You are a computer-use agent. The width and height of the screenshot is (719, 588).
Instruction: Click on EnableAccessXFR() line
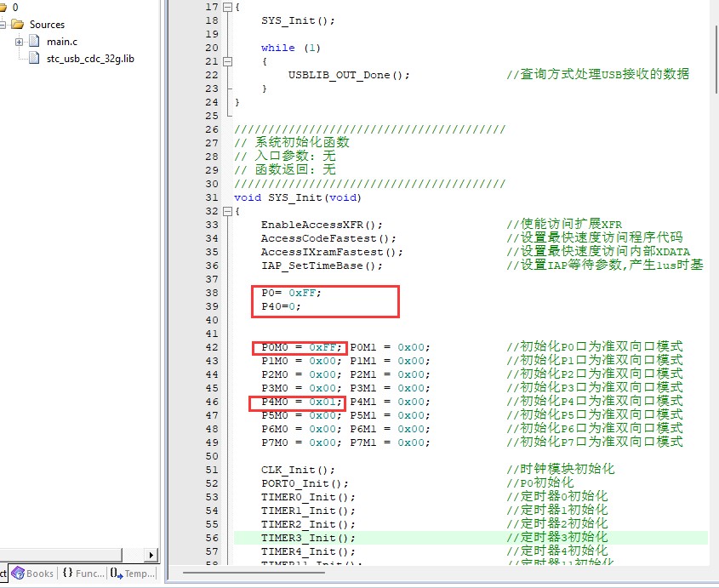322,225
